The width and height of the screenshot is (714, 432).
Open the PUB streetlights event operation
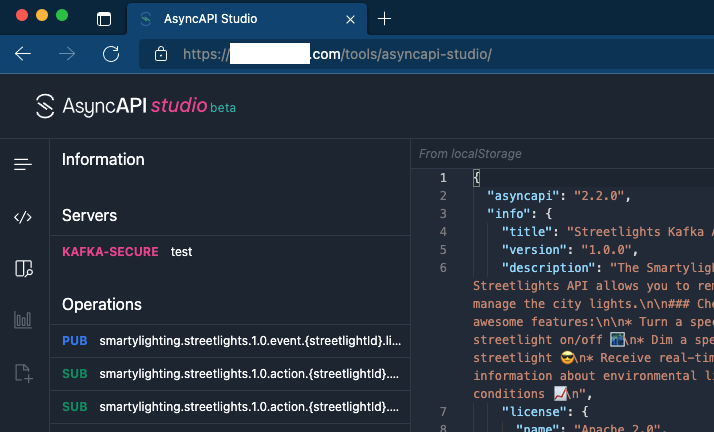[230, 341]
